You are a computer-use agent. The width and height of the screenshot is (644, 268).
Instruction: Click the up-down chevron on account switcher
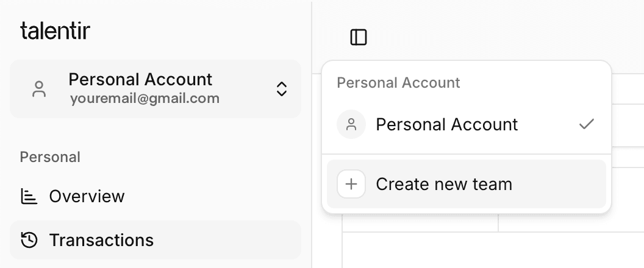281,89
